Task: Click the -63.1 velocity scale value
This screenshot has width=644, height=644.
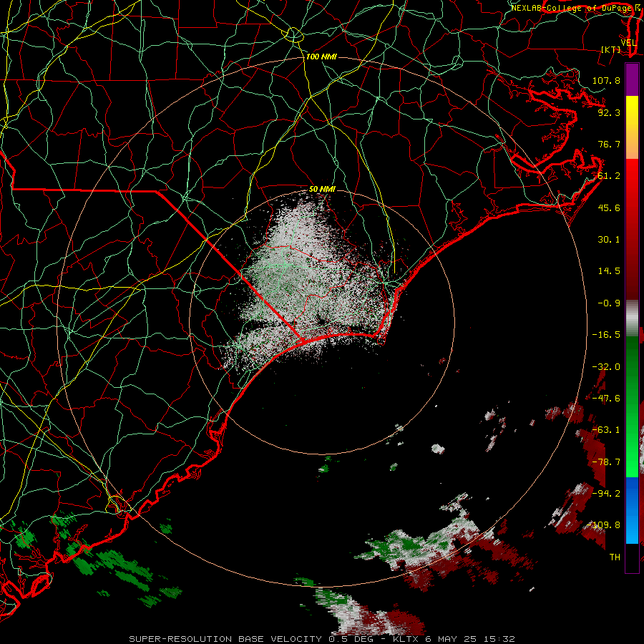Action: 606,430
